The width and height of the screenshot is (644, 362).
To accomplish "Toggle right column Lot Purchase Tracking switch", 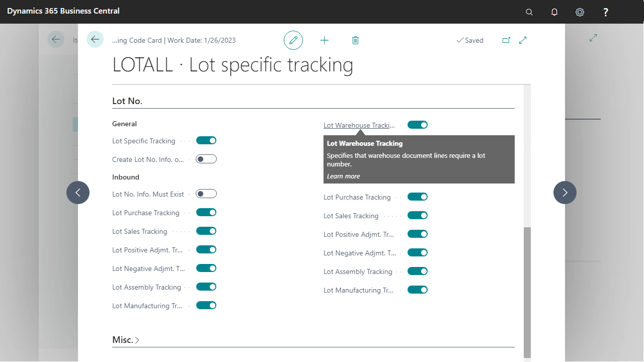I will pos(418,197).
